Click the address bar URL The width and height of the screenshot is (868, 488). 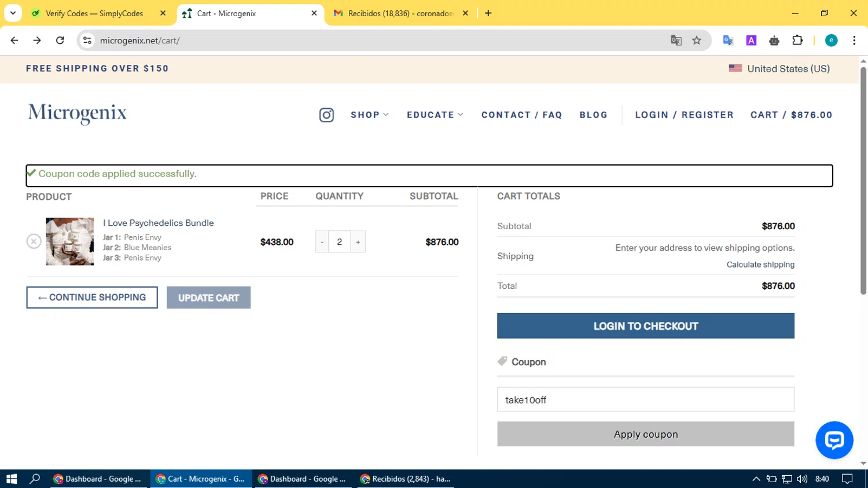click(140, 41)
